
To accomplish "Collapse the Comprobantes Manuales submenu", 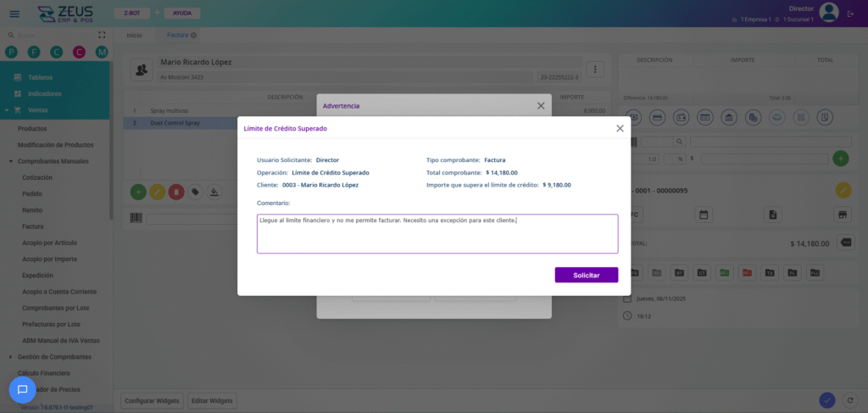I will tap(9, 161).
